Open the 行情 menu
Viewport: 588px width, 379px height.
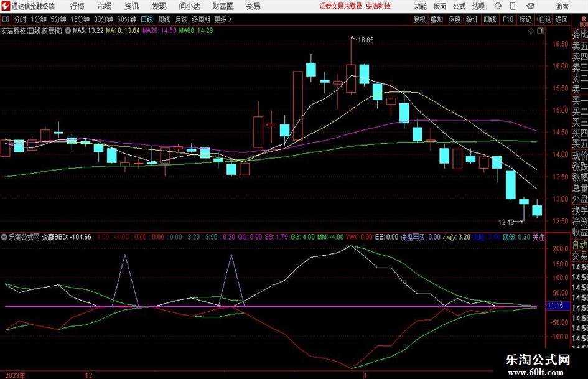click(x=77, y=6)
